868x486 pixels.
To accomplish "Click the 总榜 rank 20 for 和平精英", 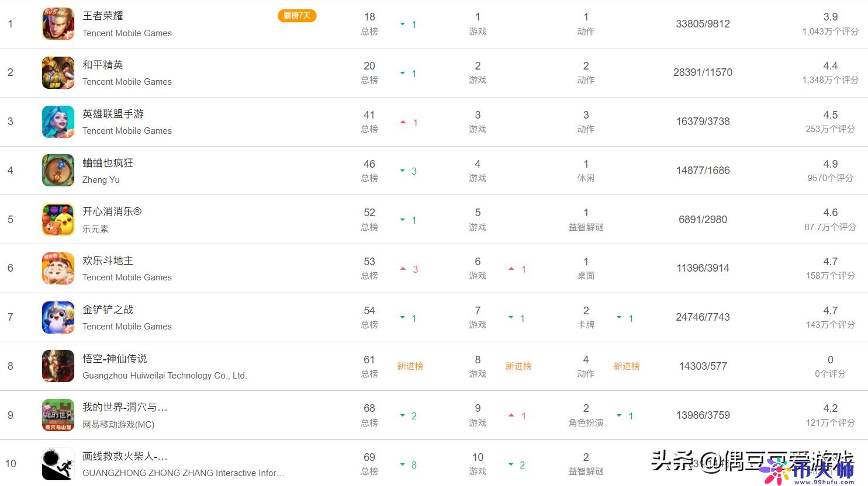I will tap(369, 72).
